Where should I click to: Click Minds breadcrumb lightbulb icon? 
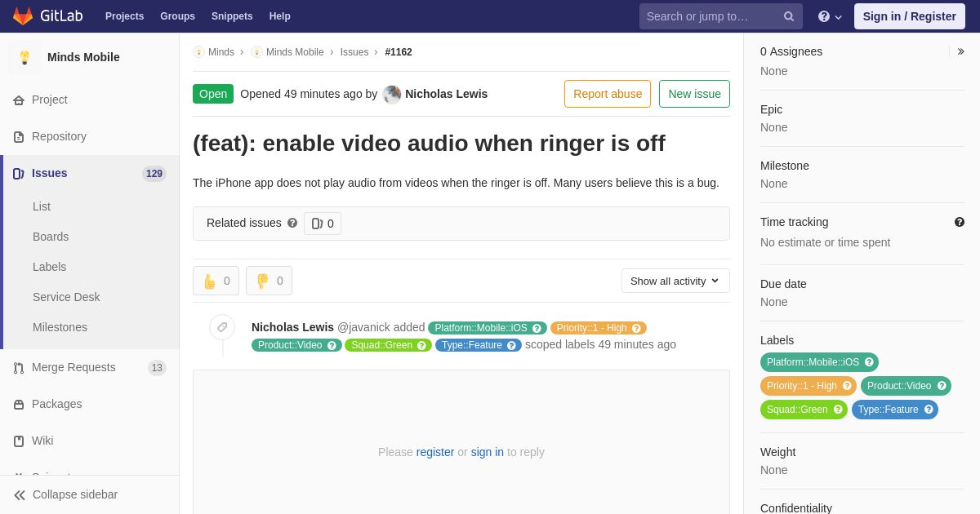(198, 52)
